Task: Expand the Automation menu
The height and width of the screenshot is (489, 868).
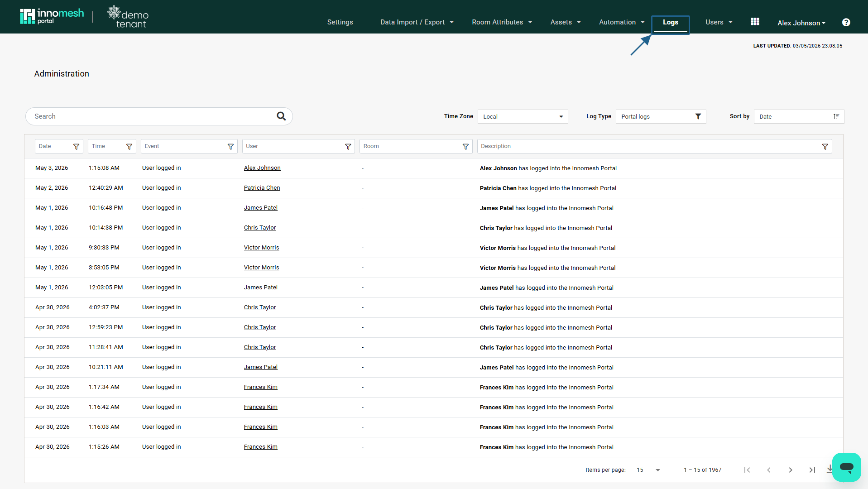Action: [622, 22]
